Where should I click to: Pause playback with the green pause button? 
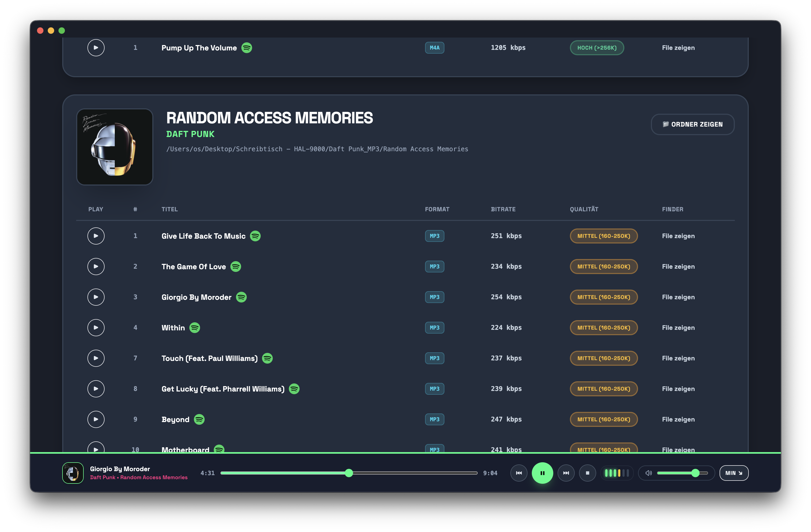pos(543,473)
